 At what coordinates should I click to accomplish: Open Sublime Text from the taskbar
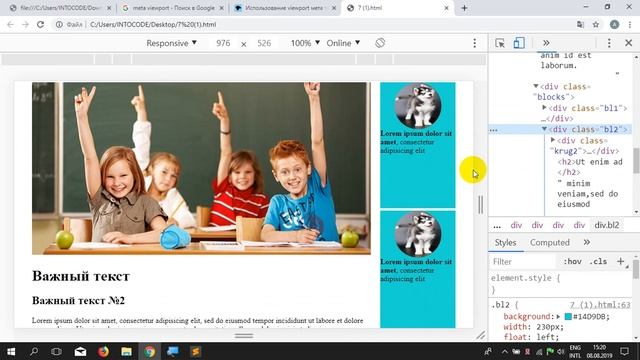(196, 351)
